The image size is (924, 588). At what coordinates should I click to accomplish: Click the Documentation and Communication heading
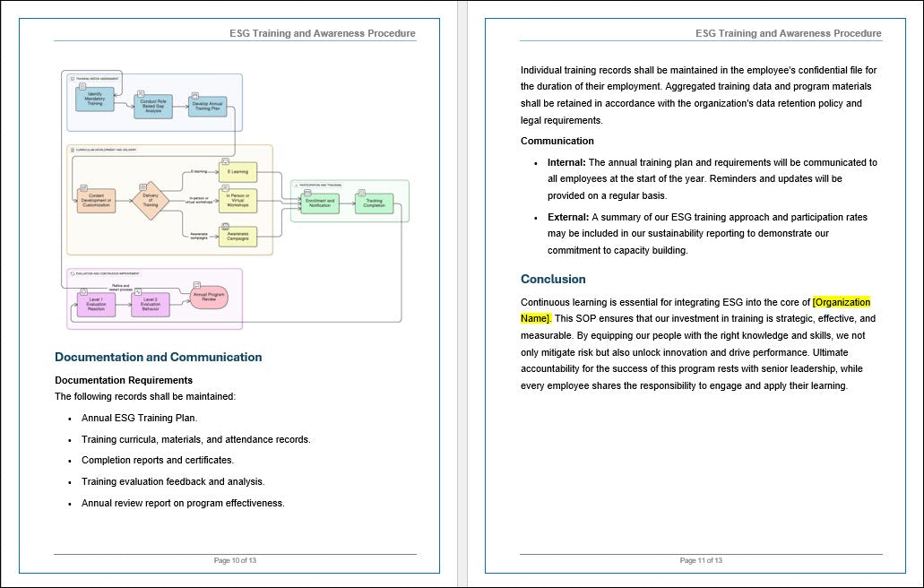click(159, 357)
